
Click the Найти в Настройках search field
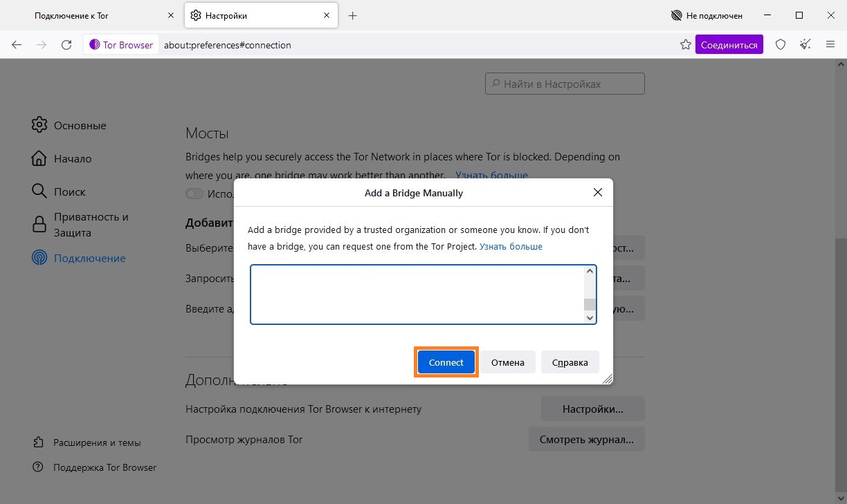tap(565, 84)
